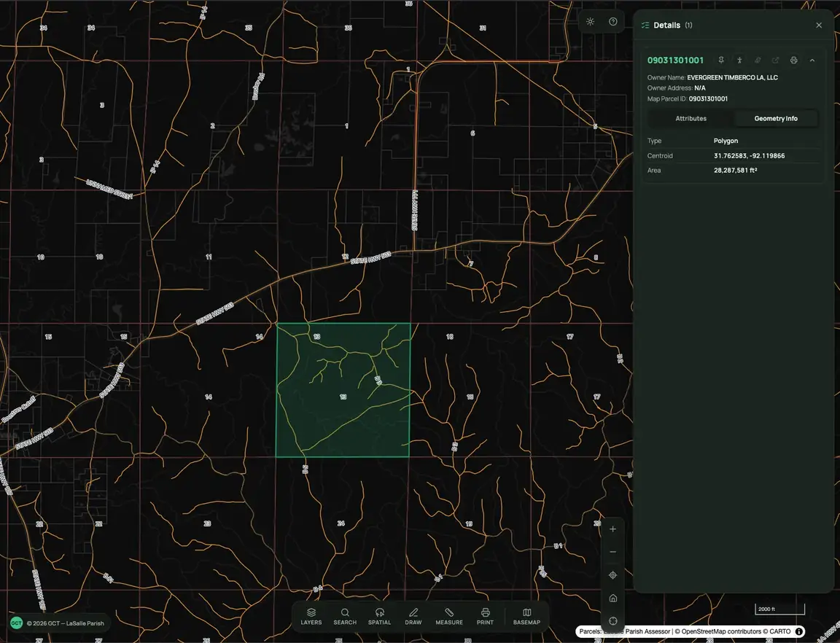Open the Search tool
The image size is (840, 643).
[344, 616]
